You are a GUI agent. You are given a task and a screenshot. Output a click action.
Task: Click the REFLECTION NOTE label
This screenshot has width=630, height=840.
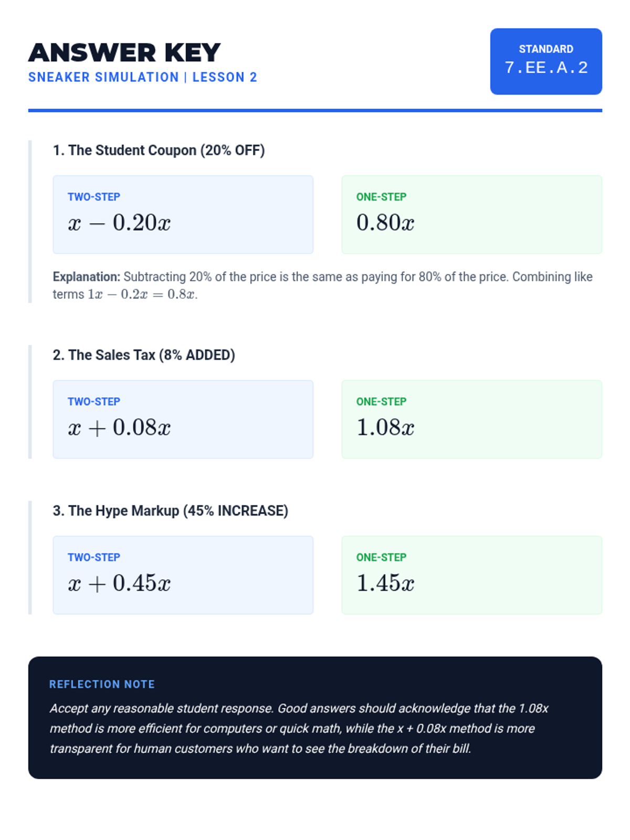click(x=102, y=684)
